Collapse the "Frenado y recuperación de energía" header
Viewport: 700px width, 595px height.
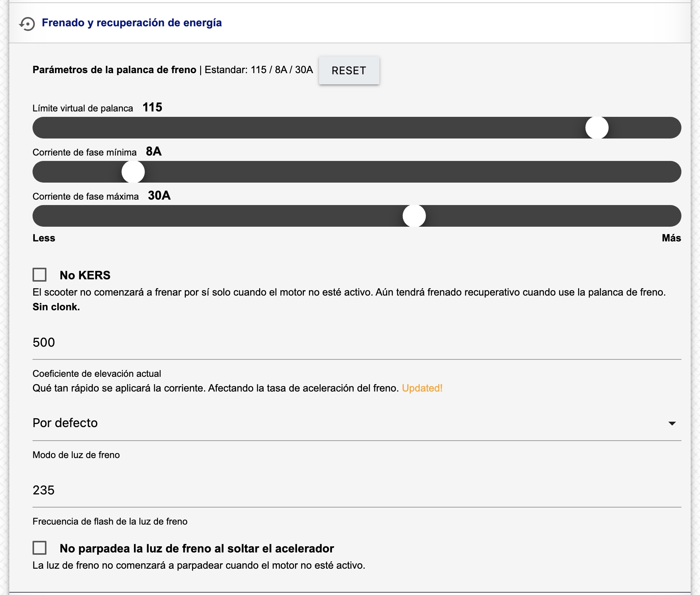point(132,23)
